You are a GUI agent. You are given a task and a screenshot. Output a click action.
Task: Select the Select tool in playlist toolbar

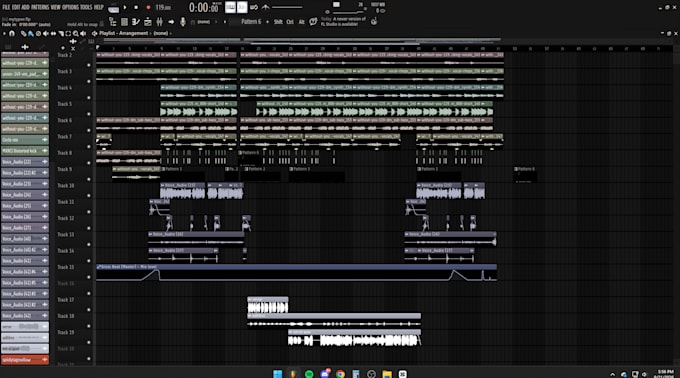[x=68, y=33]
